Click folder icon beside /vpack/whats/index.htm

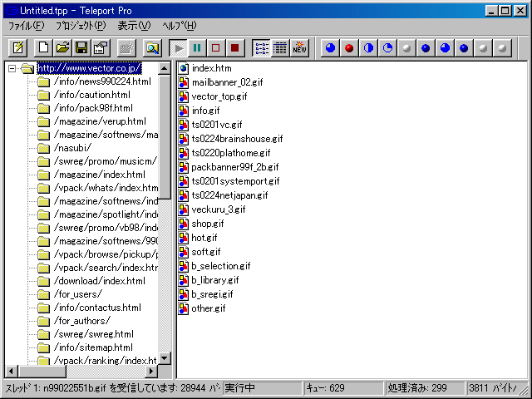click(x=43, y=189)
